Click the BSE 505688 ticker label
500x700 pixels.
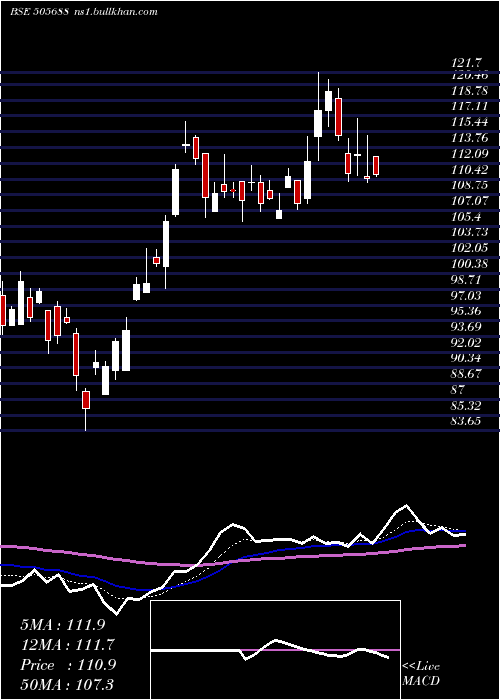pos(39,11)
